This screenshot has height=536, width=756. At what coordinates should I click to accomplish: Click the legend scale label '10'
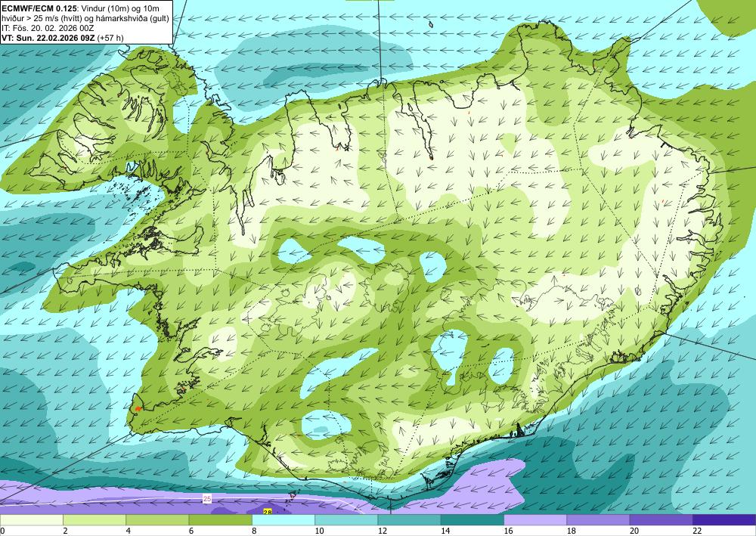tap(319, 531)
